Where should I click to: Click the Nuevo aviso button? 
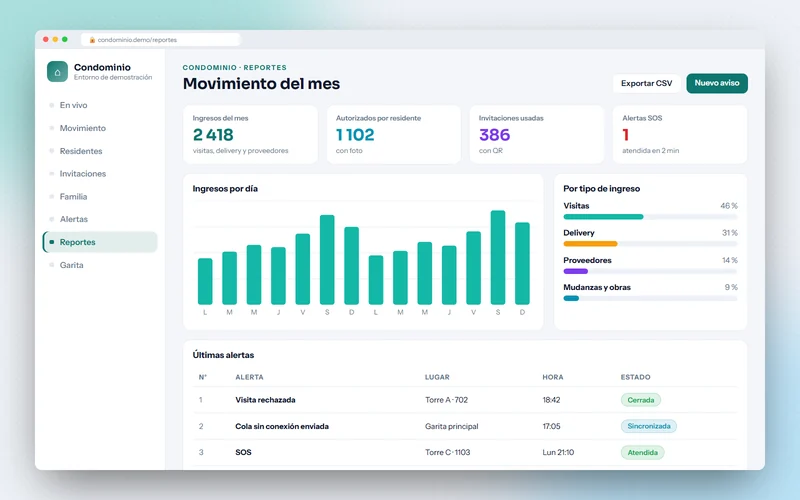point(717,83)
